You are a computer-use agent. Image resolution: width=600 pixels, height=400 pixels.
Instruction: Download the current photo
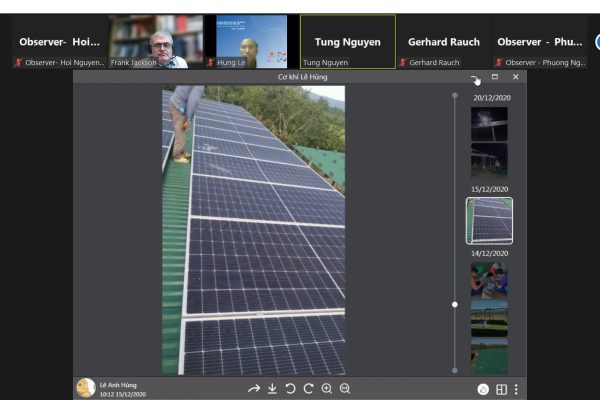click(272, 388)
